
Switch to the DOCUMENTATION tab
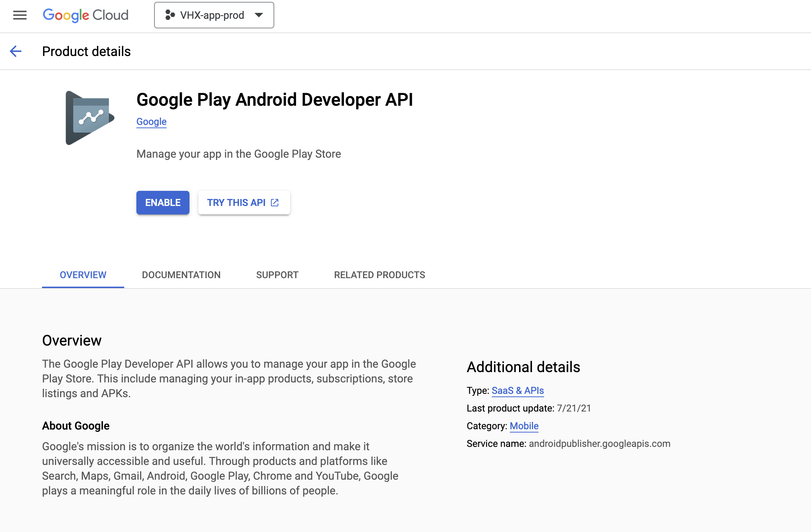(181, 275)
